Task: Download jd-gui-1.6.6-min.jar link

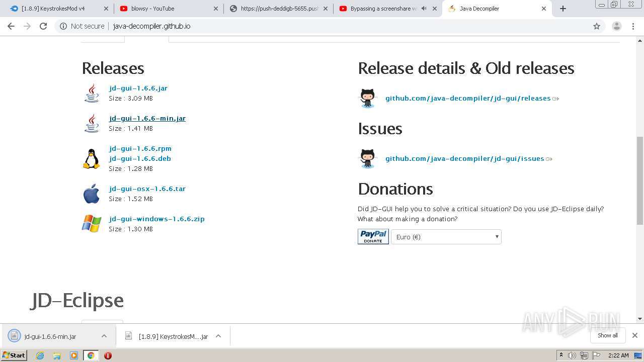Action: (x=147, y=118)
